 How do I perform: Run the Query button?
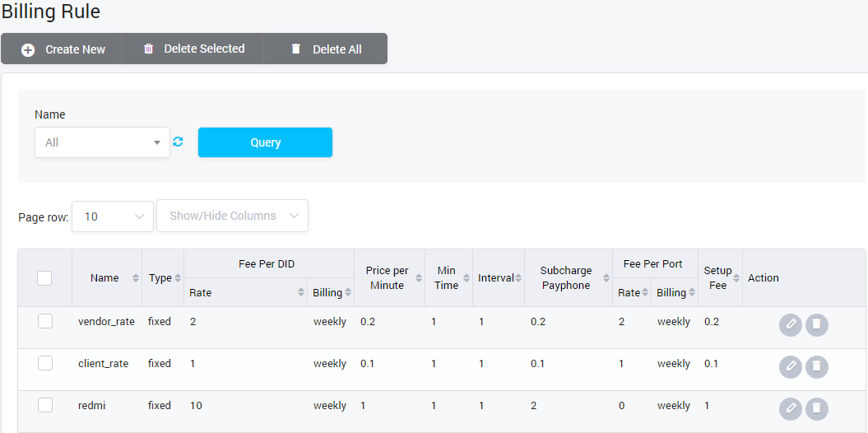[x=265, y=142]
